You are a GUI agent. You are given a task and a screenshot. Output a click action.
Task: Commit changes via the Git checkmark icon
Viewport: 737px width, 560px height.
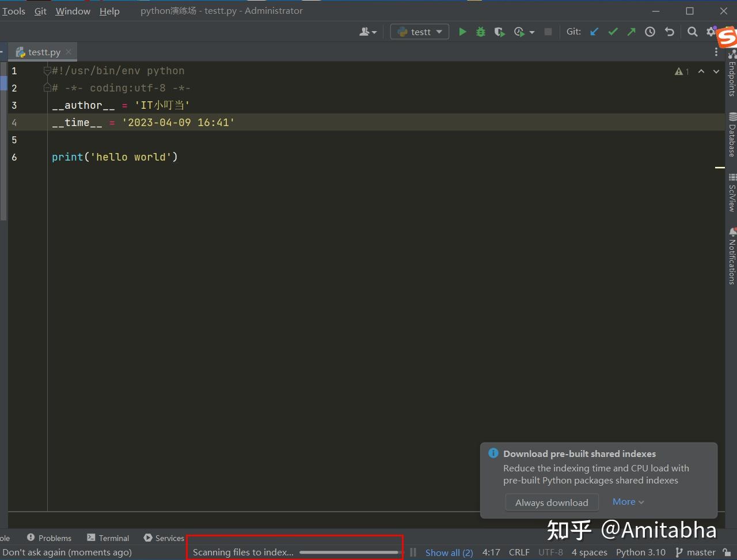[613, 32]
